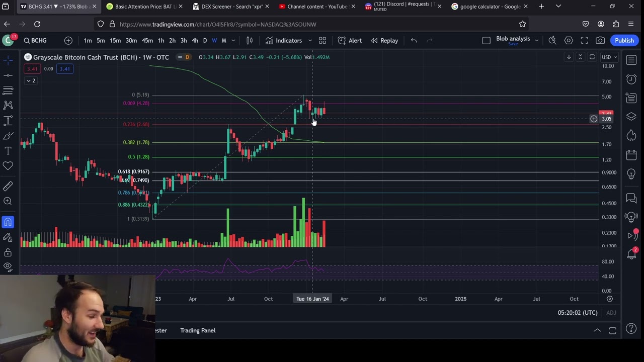Select the brush drawing tool

pyautogui.click(x=8, y=136)
